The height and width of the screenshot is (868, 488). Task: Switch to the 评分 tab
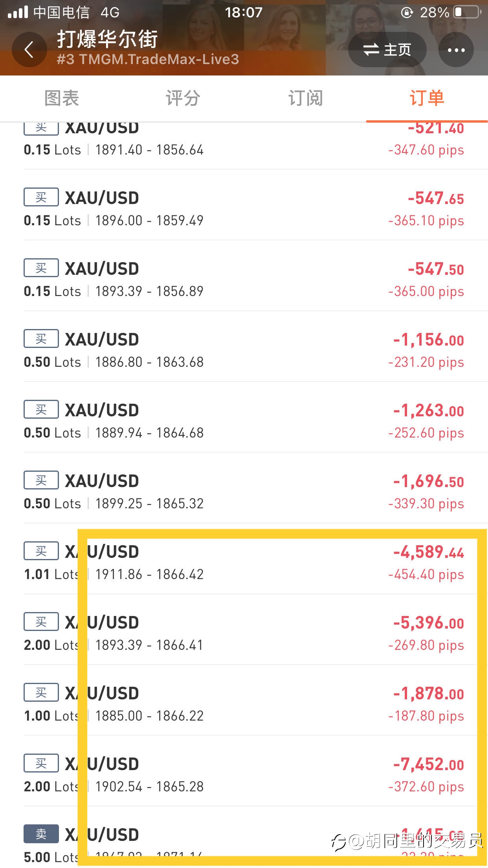(x=183, y=98)
